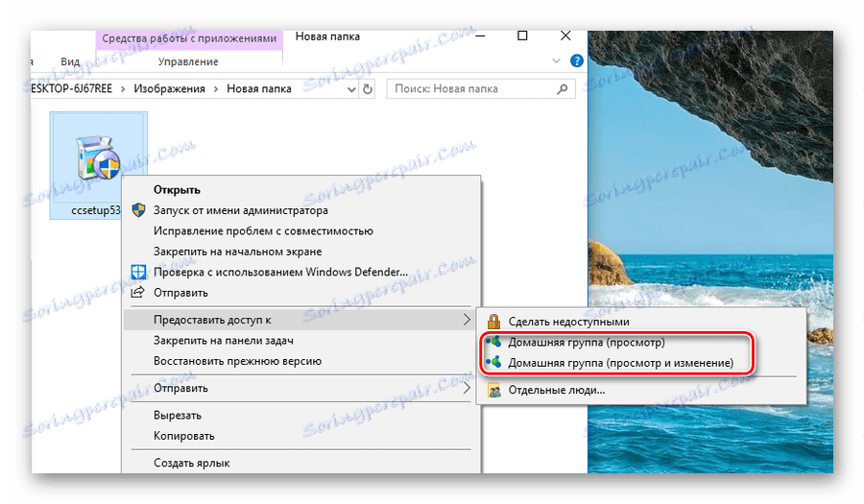Click the people icon for Отдельные люди
This screenshot has width=864, height=504.
[x=494, y=390]
